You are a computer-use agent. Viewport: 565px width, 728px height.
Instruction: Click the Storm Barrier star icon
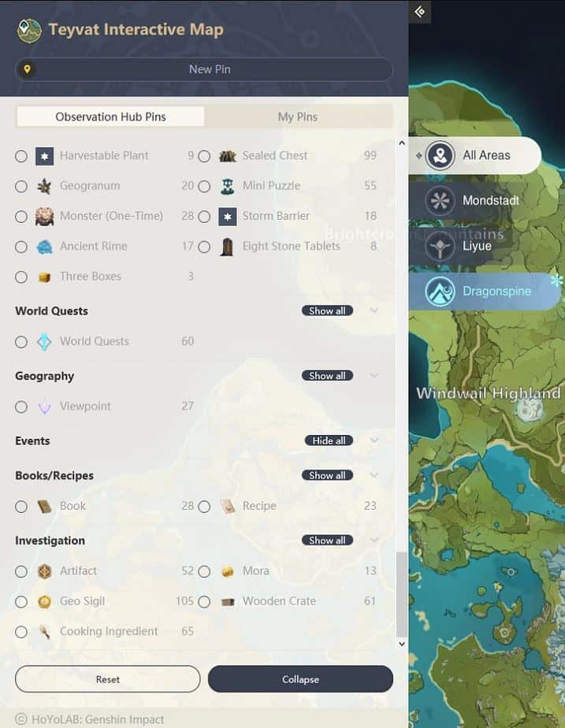click(x=228, y=217)
